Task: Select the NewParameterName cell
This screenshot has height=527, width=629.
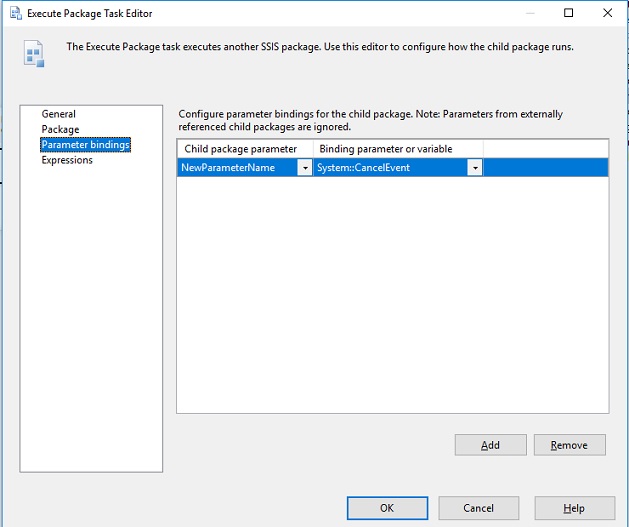Action: 237,168
